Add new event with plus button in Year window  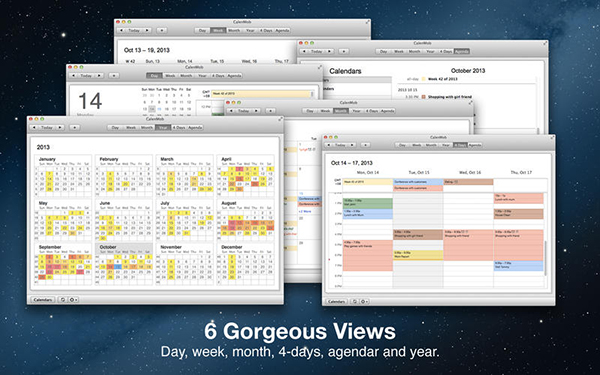click(x=75, y=127)
